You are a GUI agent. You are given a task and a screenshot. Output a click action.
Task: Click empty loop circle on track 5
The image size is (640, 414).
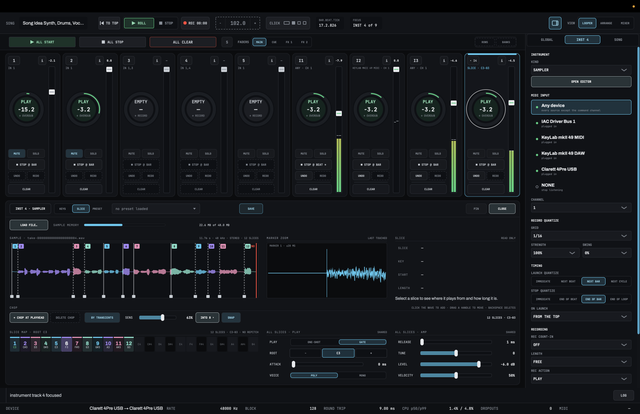tap(256, 109)
